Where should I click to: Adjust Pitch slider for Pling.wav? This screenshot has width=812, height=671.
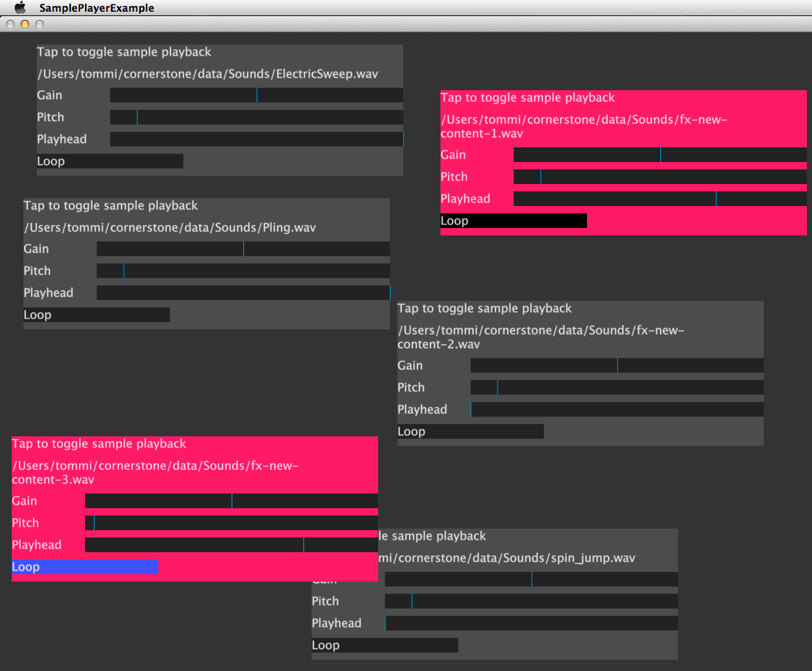[x=243, y=271]
